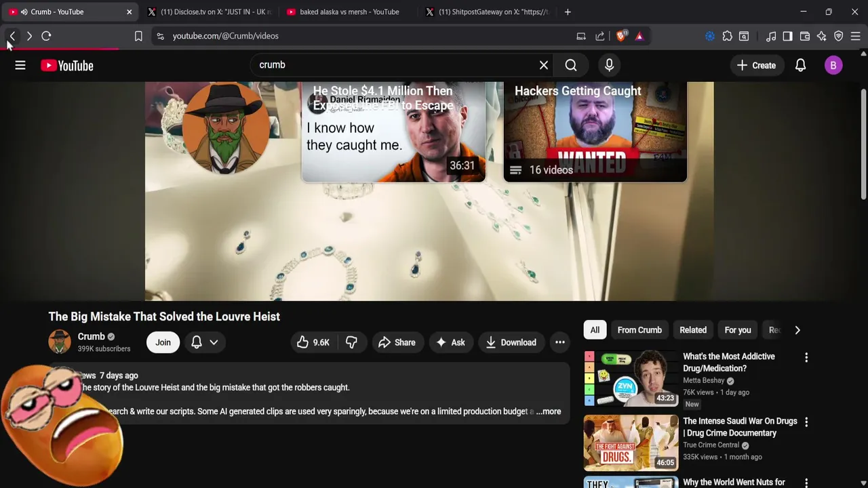Open the YouTube guide hamburger menu
868x488 pixels.
click(20, 65)
